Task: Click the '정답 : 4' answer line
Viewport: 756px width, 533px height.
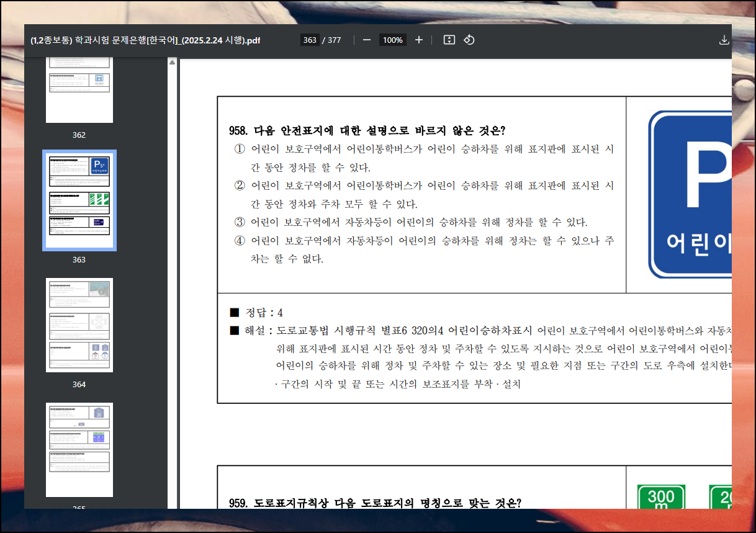Action: click(x=256, y=312)
